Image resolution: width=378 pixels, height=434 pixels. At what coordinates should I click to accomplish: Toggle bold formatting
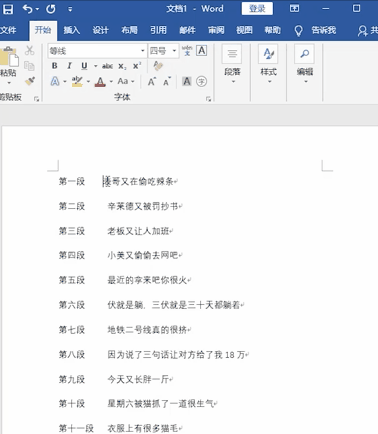[x=55, y=66]
